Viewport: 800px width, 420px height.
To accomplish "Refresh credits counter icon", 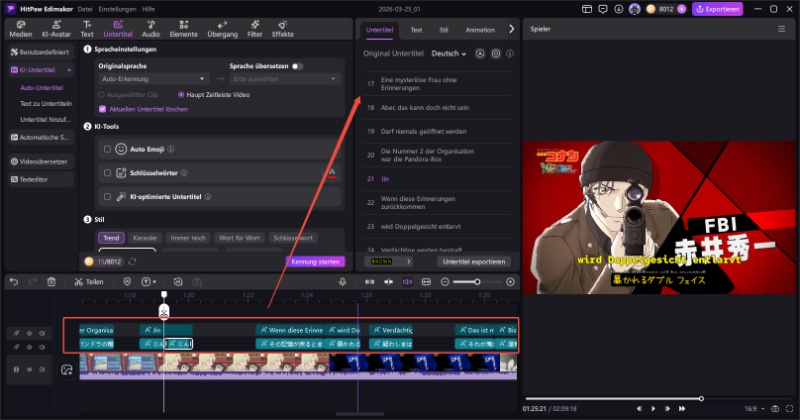I will [132, 261].
